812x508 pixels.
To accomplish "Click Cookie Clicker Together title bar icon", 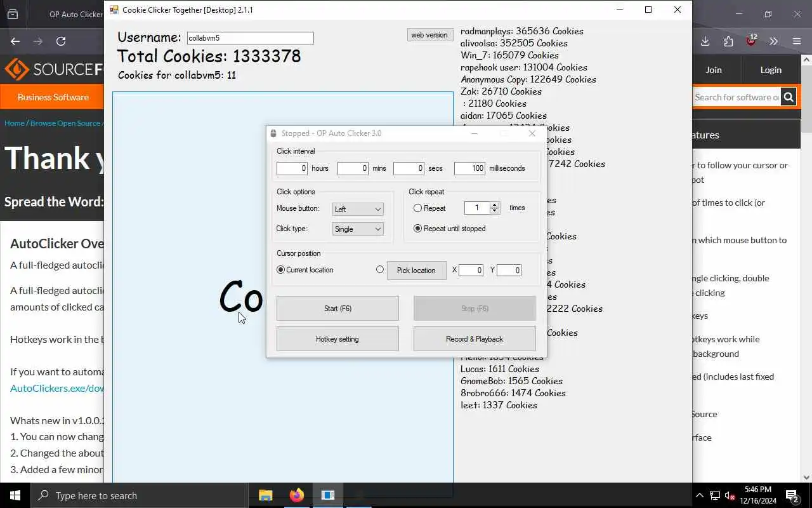I will pos(114,10).
